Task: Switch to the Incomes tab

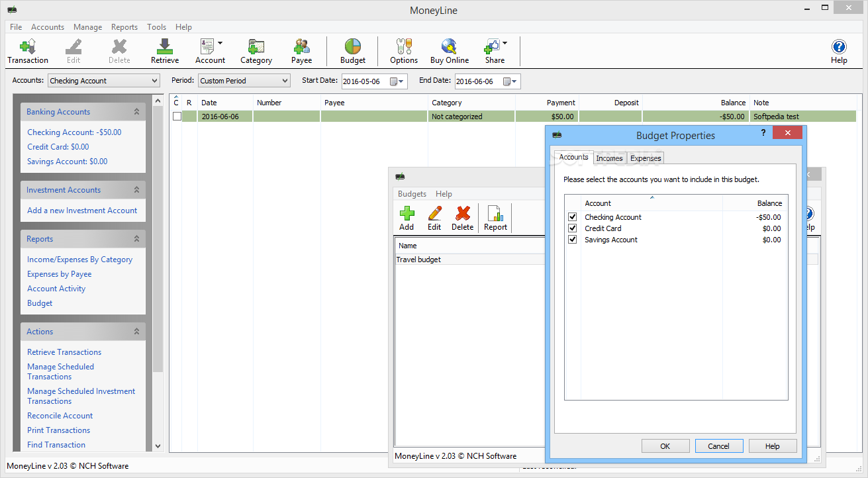Action: click(609, 158)
